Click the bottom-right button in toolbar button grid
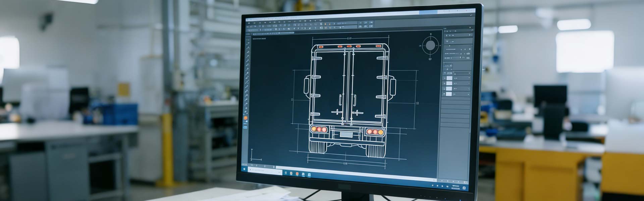This screenshot has width=644, height=201. (371, 26)
